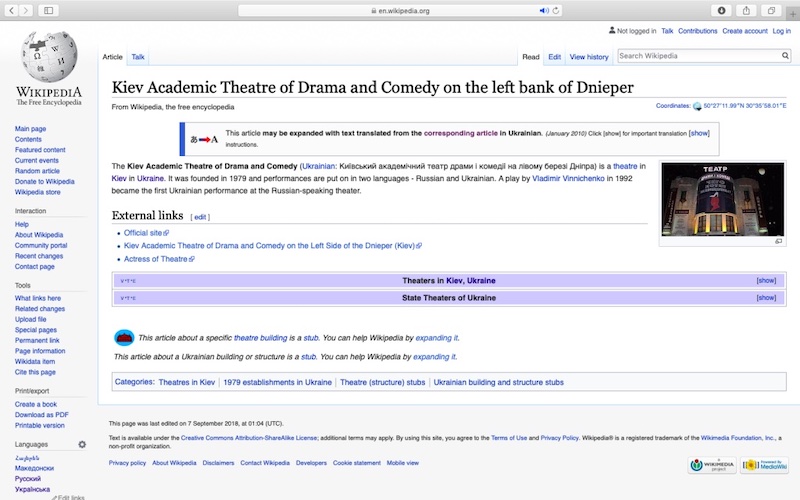
Task: Open the Main page sidebar link
Action: (x=30, y=129)
